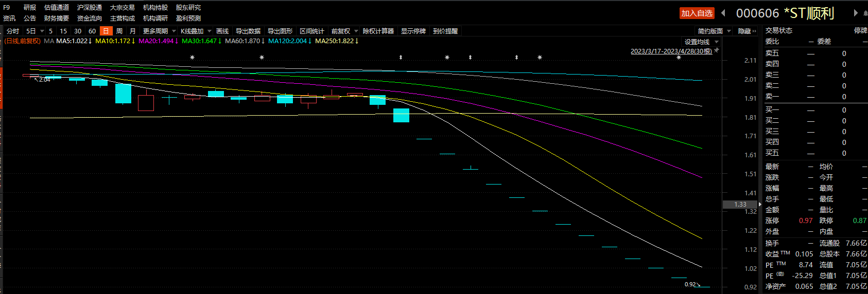Screen dimensions: 868x294
Task: Click the first up-down arrow event marker on chart
Action: 401,58
